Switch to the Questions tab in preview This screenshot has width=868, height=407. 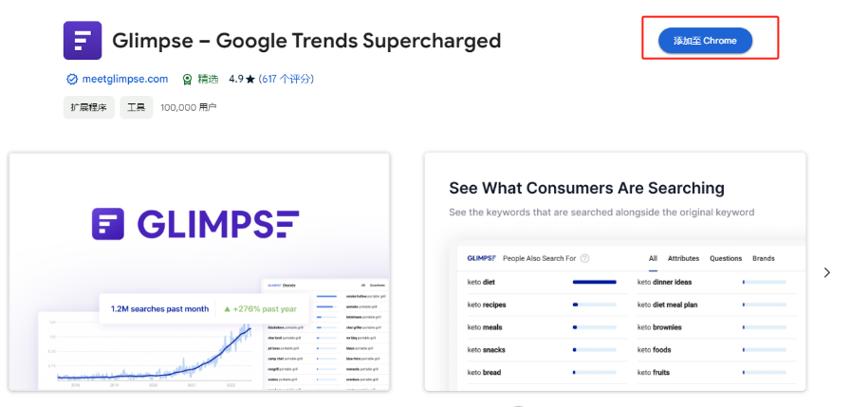tap(726, 259)
